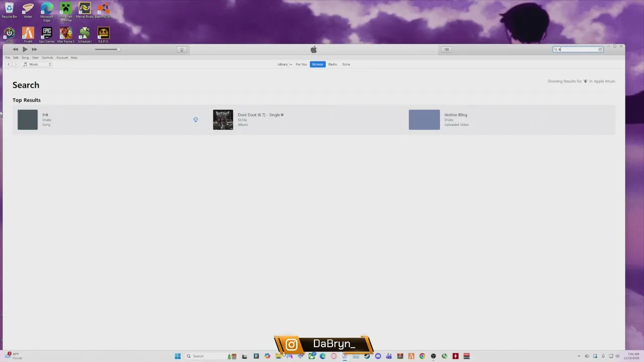Open the Music media type dropdown
The image size is (644, 362).
(37, 64)
